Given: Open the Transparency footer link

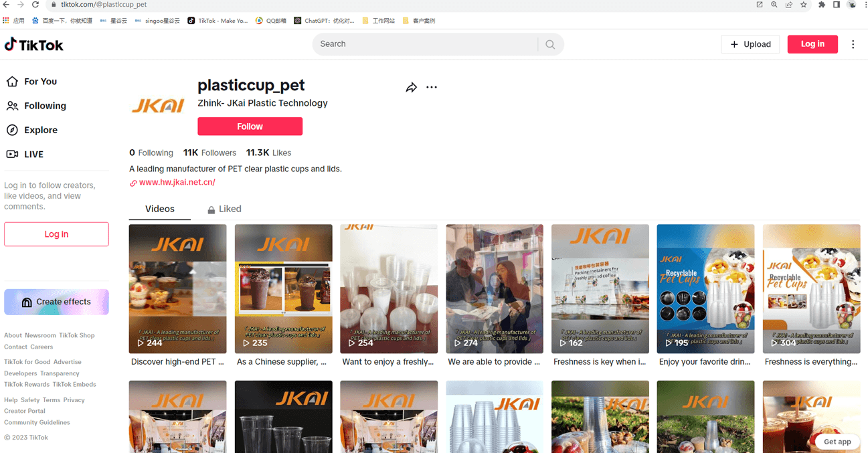Looking at the screenshot, I should (60, 373).
